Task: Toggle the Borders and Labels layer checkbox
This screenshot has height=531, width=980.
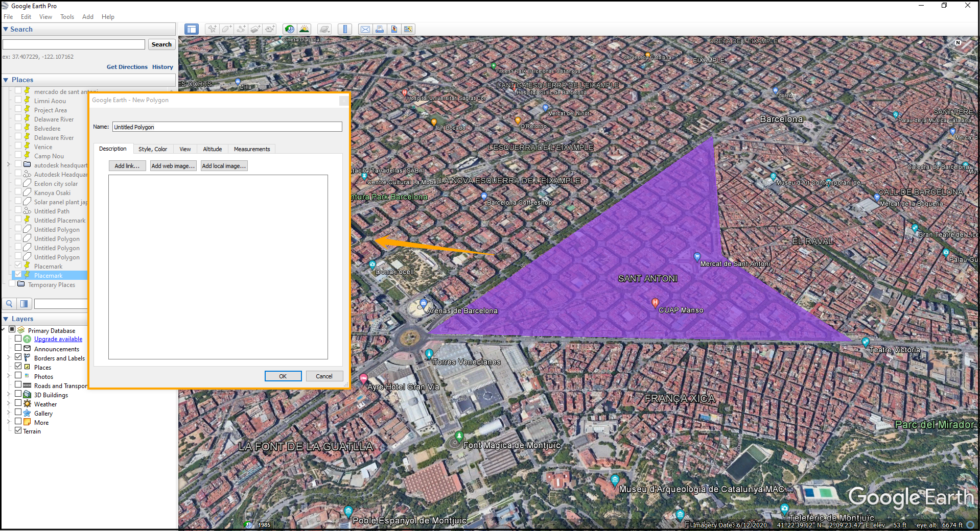Action: point(18,357)
